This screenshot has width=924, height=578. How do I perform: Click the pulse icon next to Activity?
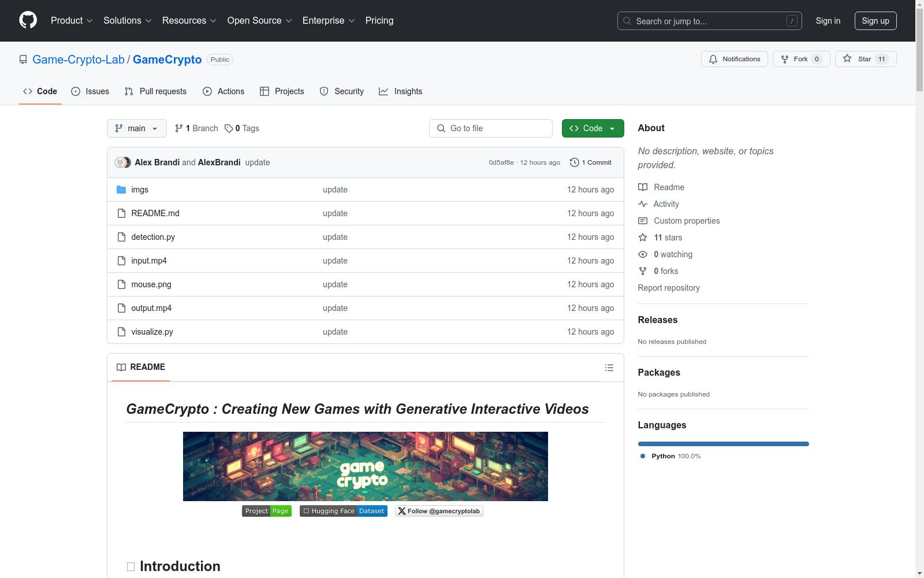click(x=643, y=204)
